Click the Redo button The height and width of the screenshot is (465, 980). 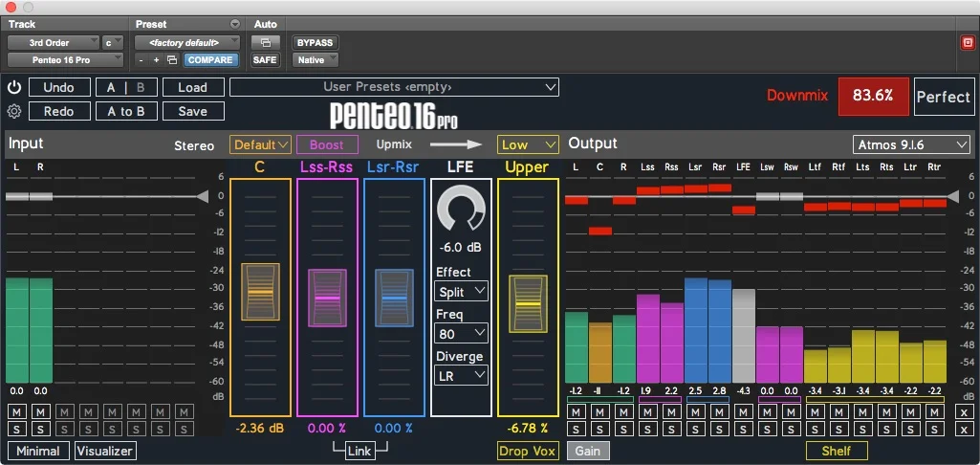(x=59, y=111)
